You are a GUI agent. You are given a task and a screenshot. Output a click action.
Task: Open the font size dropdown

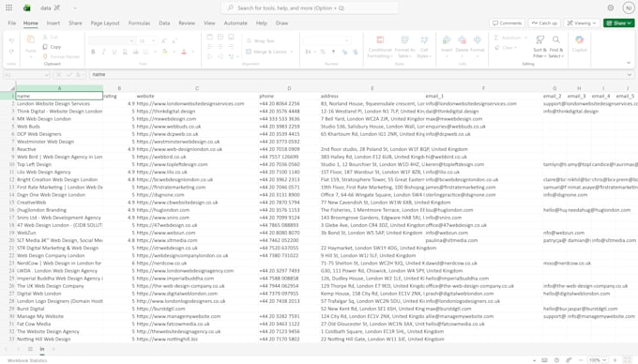[x=153, y=41]
